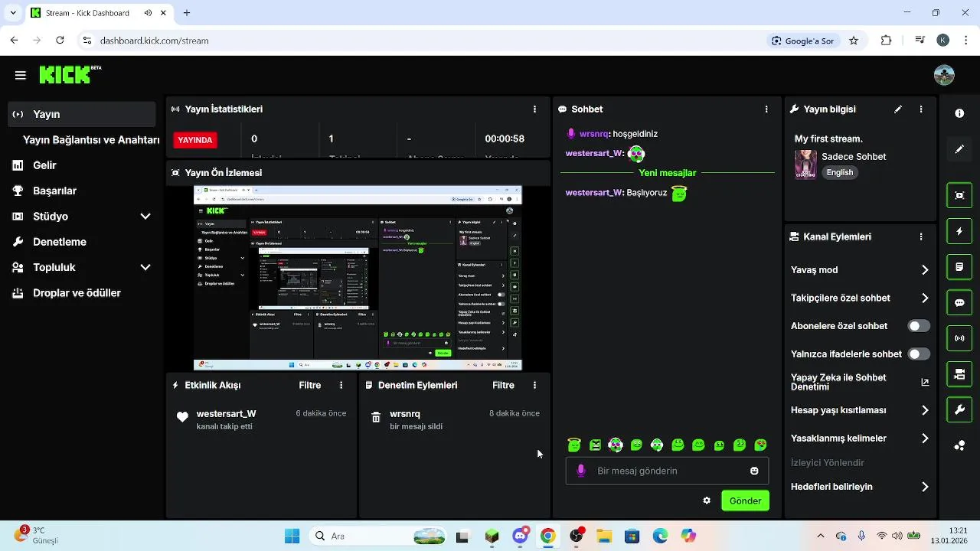Click wrsnrq username in chat
This screenshot has width=980, height=551.
coord(594,134)
